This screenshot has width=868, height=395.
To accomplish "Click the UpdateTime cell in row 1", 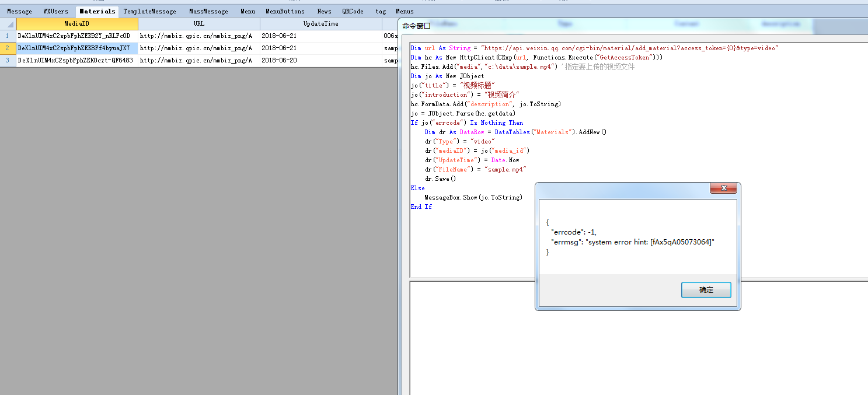I will pyautogui.click(x=321, y=36).
